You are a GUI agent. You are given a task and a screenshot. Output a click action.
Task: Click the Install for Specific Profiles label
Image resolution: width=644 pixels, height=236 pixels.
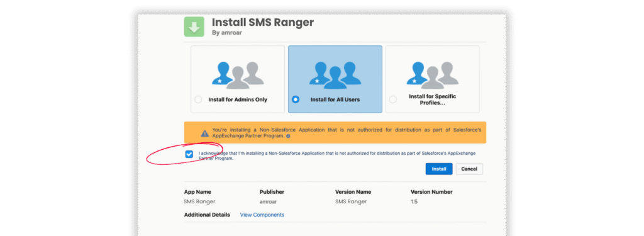pos(433,99)
